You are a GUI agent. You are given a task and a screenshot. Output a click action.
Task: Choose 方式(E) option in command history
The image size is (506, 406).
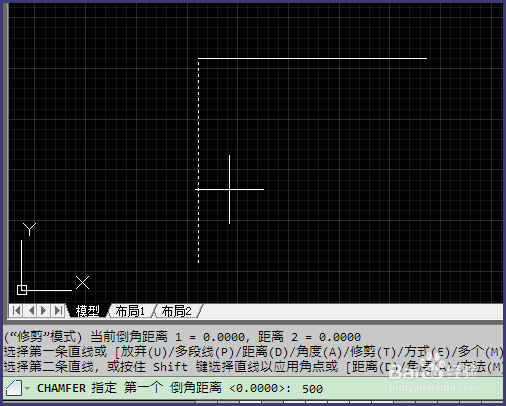pos(427,352)
